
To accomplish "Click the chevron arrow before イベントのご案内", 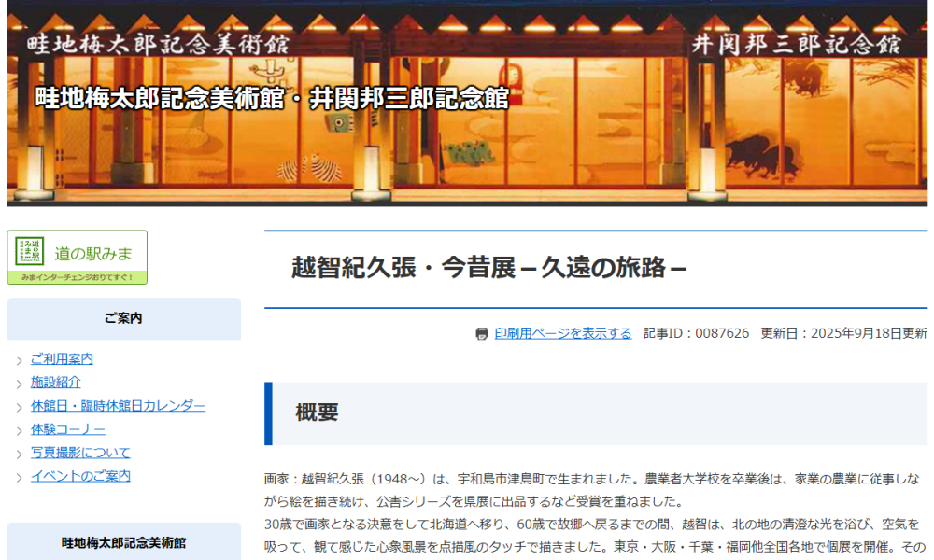I will pos(20,477).
